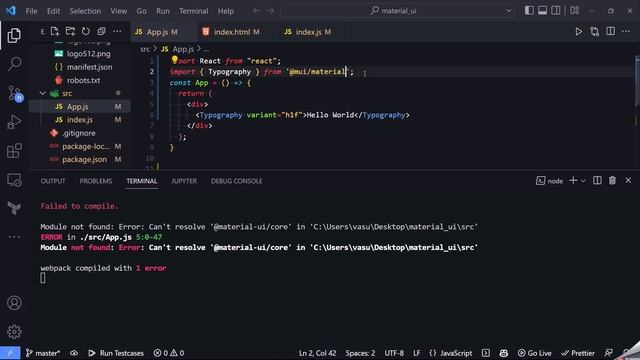Viewport: 640px width, 360px height.
Task: Show additional activity bar views
Action: click(x=14, y=237)
